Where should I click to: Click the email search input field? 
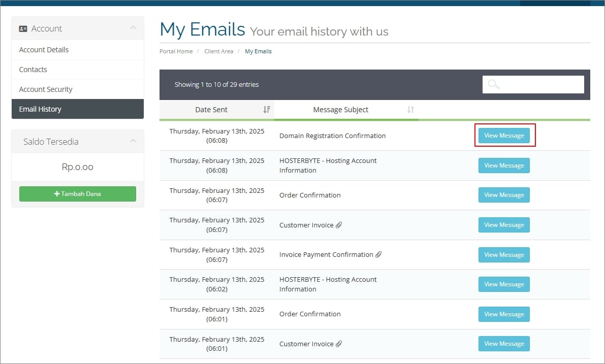541,85
